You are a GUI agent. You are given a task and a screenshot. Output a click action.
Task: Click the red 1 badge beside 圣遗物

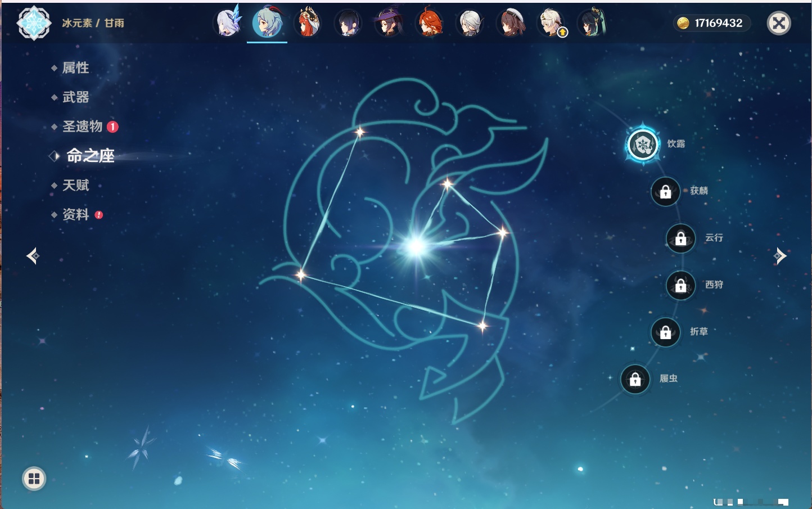tap(112, 127)
